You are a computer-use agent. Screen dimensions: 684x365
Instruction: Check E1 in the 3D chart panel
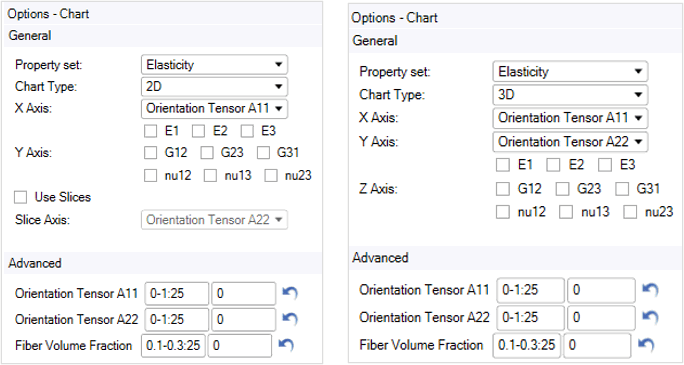503,165
